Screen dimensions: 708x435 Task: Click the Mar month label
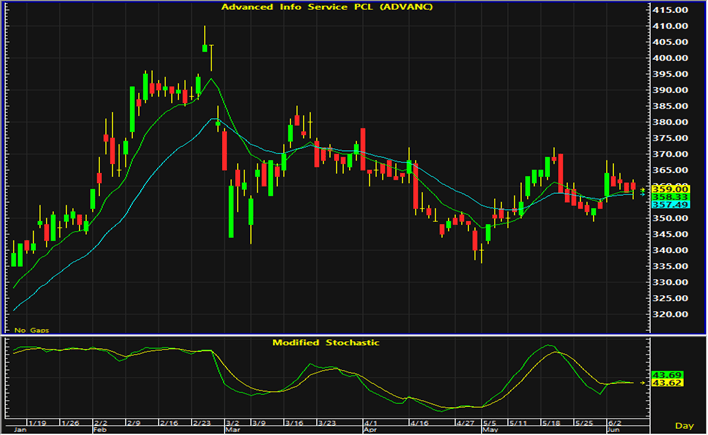(233, 430)
